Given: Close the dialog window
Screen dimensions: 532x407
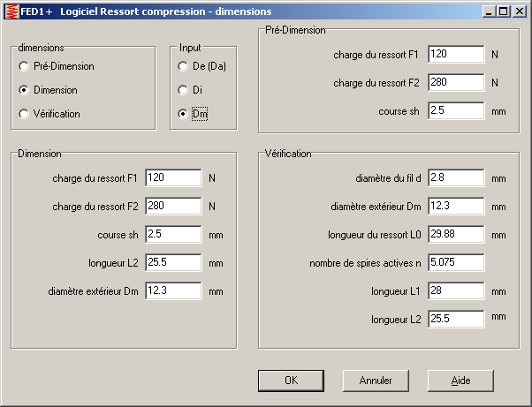Looking at the screenshot, I should click(x=520, y=11).
